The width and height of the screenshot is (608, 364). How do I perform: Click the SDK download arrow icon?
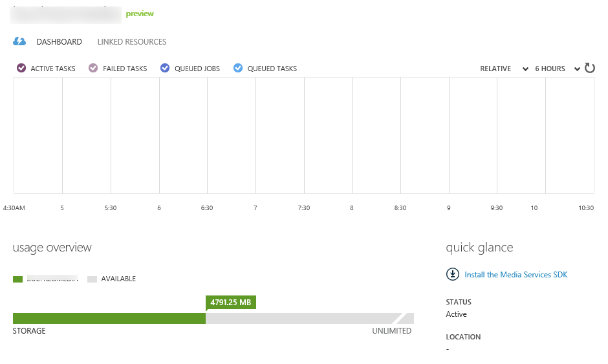point(452,274)
